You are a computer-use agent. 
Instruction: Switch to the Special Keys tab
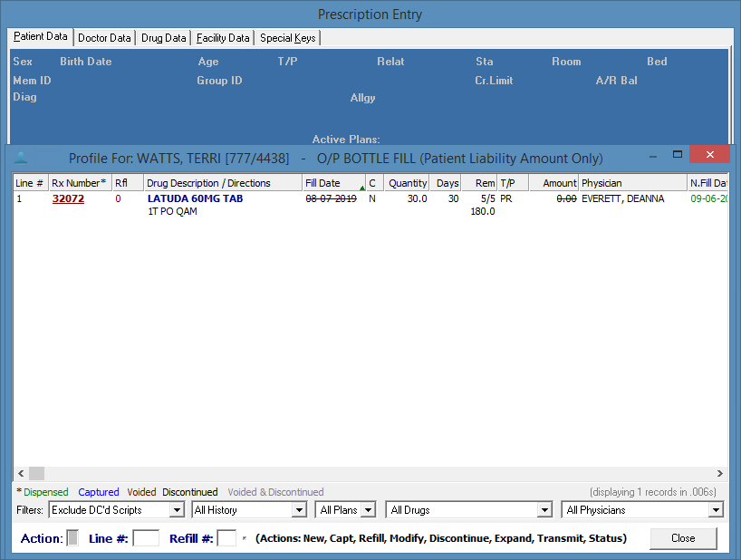287,38
